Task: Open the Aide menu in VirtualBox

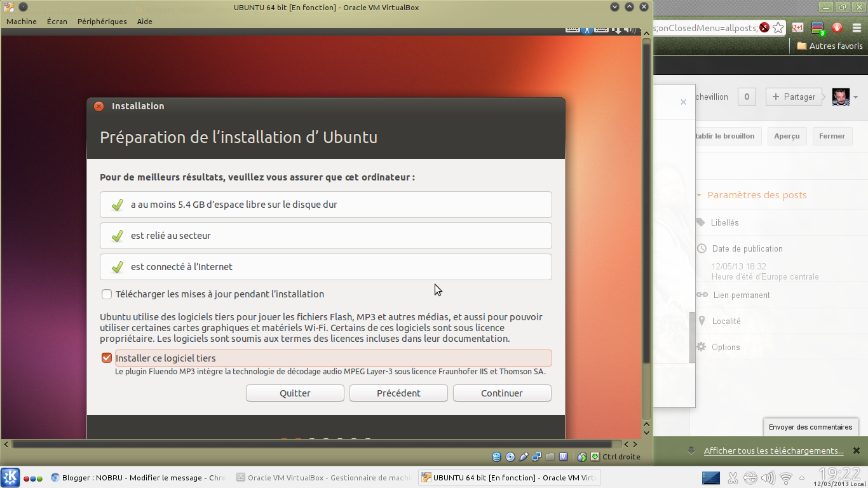Action: click(x=145, y=22)
